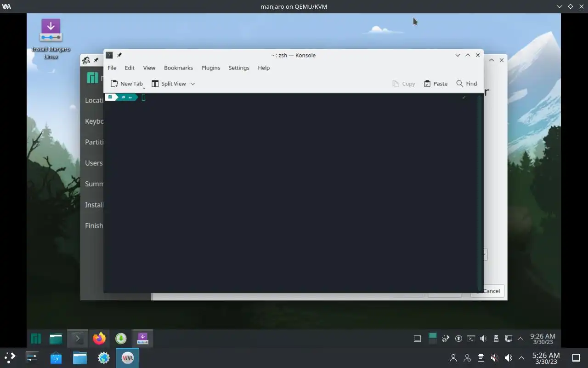
Task: Select the Keyboard step in installer sidebar
Action: click(x=94, y=121)
